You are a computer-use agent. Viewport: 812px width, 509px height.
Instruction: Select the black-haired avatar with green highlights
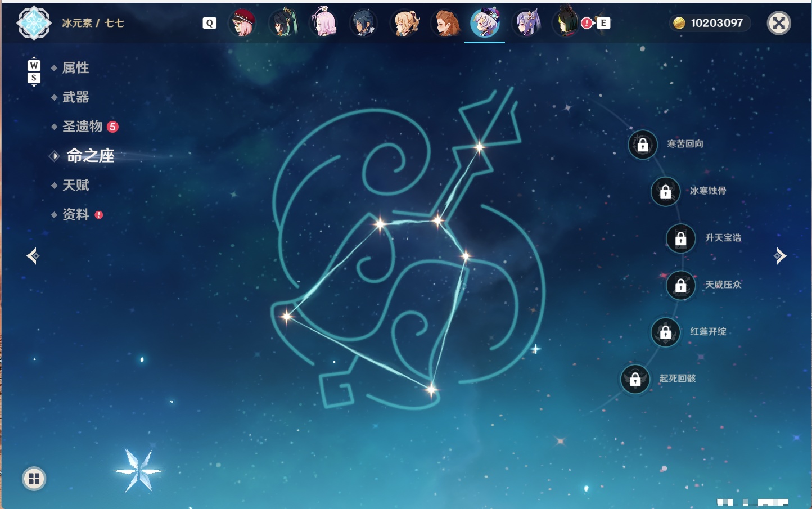pos(566,23)
